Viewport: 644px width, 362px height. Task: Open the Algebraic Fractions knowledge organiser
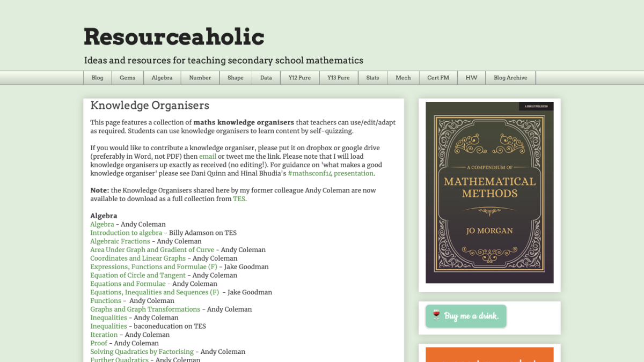(120, 241)
